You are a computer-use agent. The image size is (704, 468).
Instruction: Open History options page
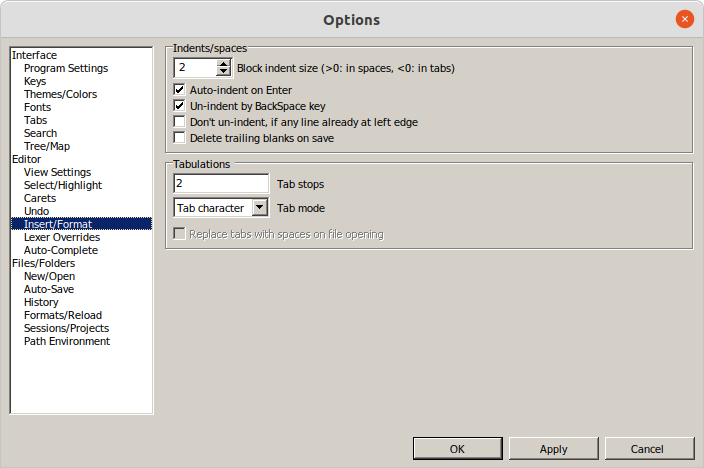pos(41,302)
